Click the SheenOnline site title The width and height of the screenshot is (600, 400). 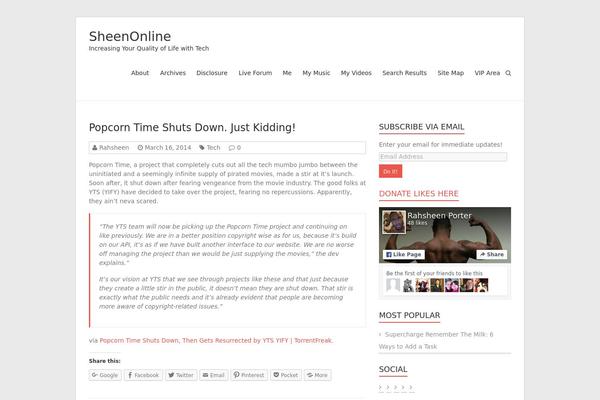click(130, 36)
